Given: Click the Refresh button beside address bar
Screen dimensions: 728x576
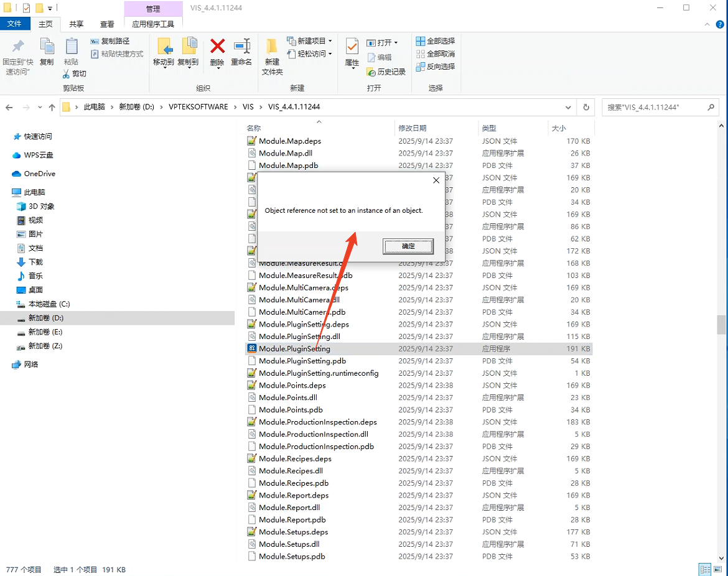Looking at the screenshot, I should 586,107.
